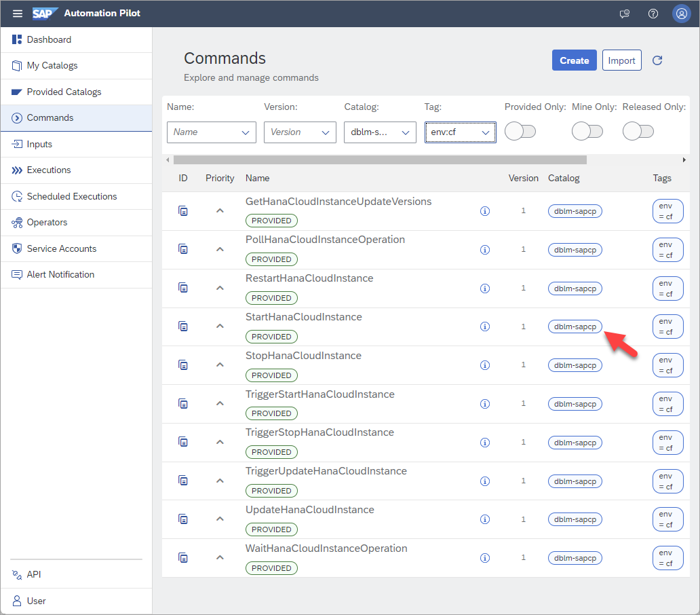Click the horizontal scrollbar thumb
This screenshot has height=615, width=700.
pyautogui.click(x=380, y=160)
